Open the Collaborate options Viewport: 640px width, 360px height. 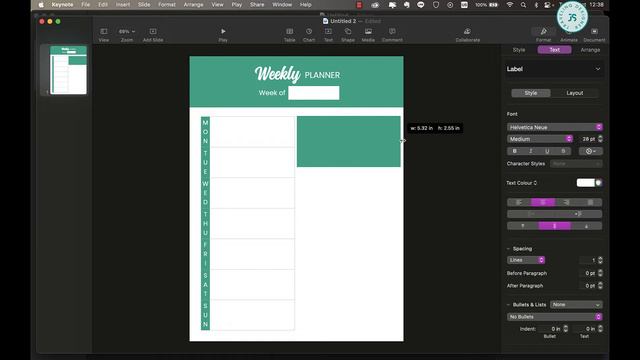coord(468,35)
